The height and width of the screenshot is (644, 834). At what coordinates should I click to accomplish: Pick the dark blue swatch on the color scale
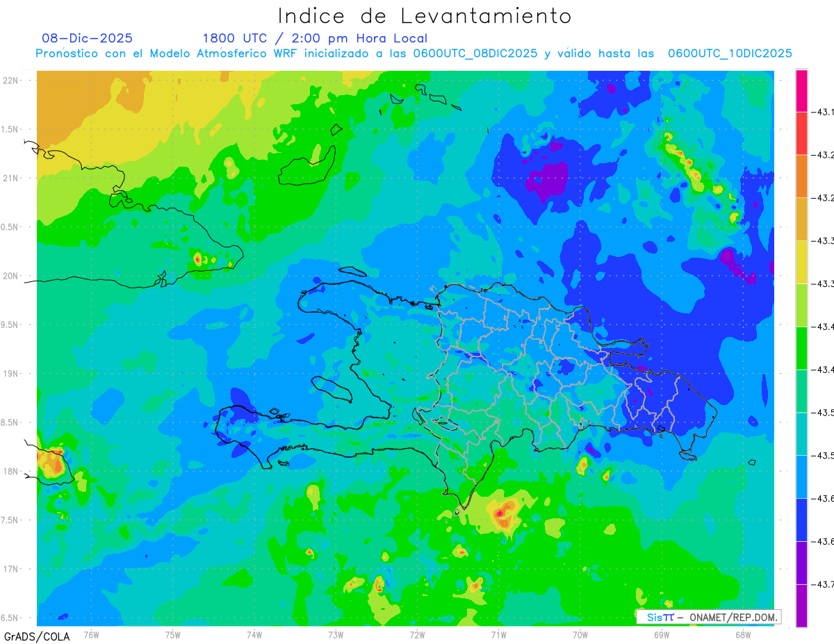coord(801,520)
